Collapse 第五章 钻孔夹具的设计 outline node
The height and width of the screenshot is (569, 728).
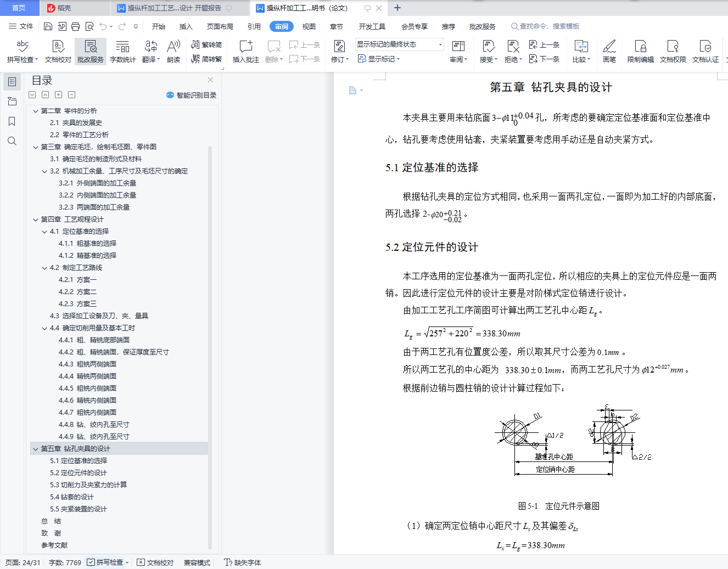pos(36,449)
